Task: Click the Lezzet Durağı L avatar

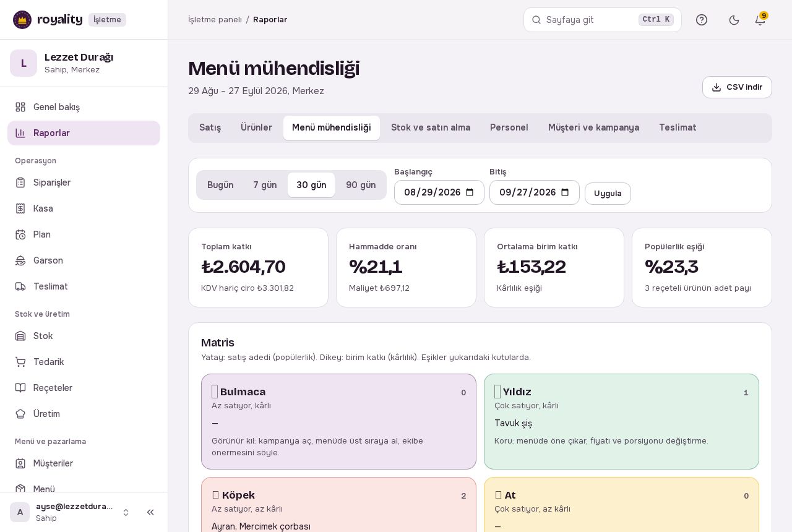Action: click(x=24, y=63)
